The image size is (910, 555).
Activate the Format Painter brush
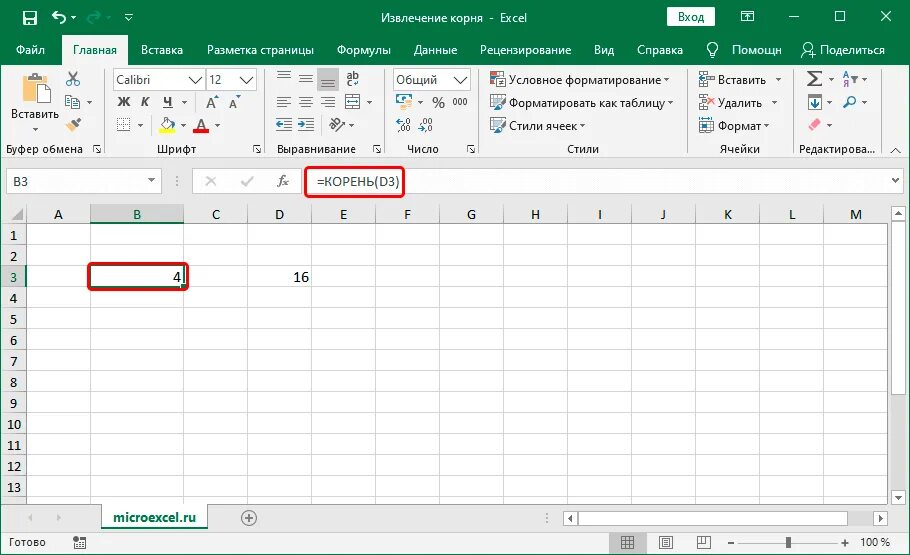pyautogui.click(x=73, y=124)
